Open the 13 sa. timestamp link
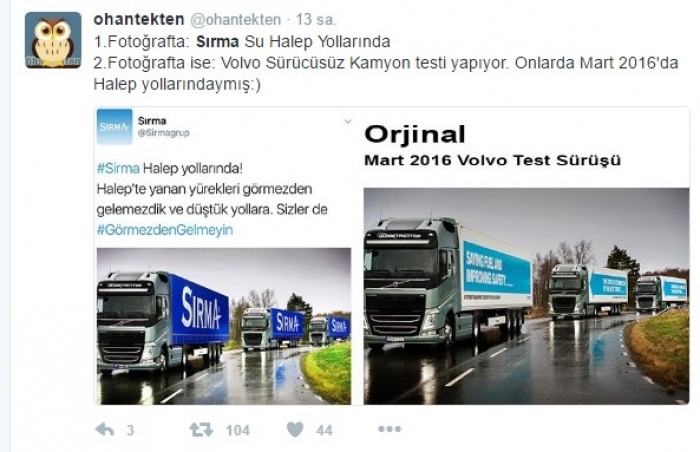Screen dimensions: 700x452 316,20
